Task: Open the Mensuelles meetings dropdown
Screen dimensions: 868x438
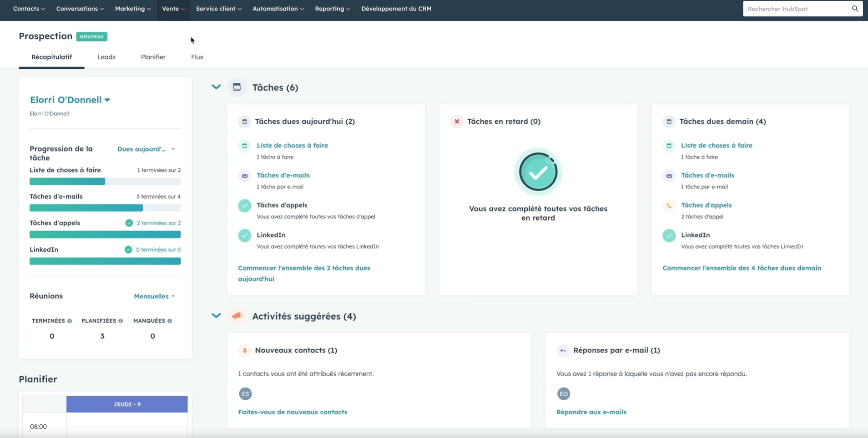Action: 154,296
